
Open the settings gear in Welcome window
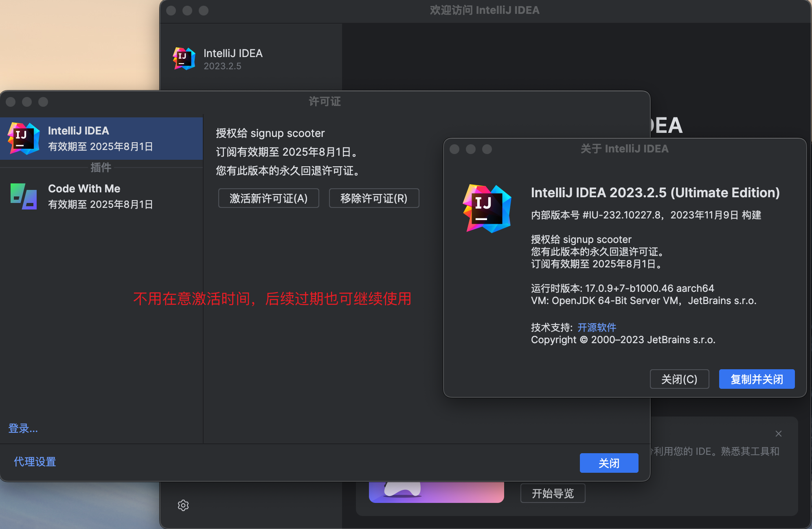pyautogui.click(x=183, y=505)
